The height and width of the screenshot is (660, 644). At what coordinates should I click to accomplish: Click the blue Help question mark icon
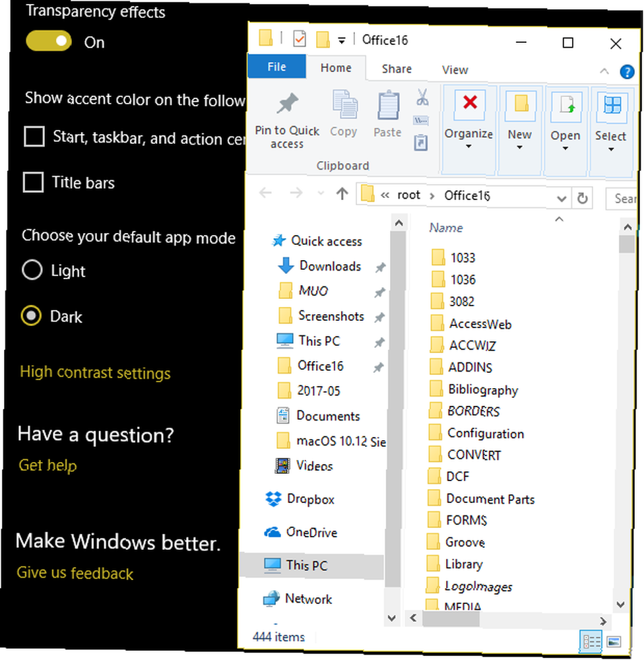[627, 72]
